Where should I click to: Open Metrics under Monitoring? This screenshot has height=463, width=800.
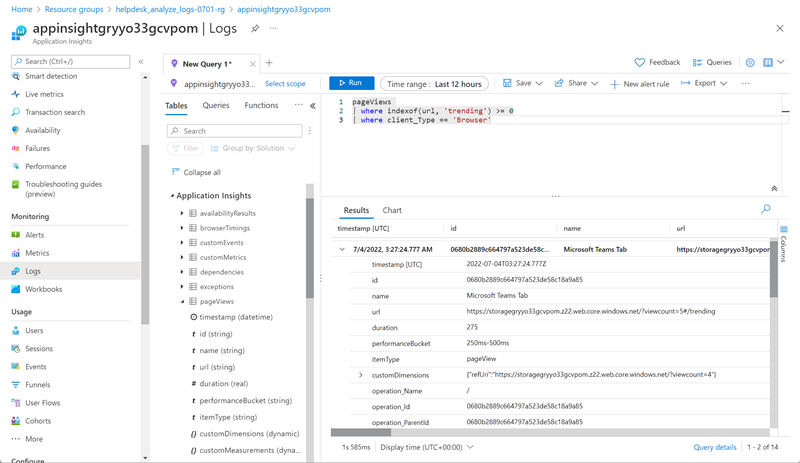37,253
